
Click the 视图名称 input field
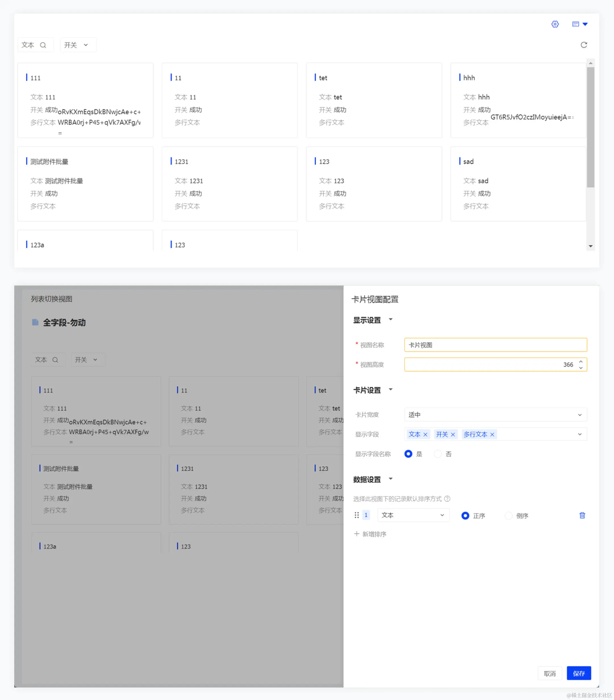[x=495, y=345]
